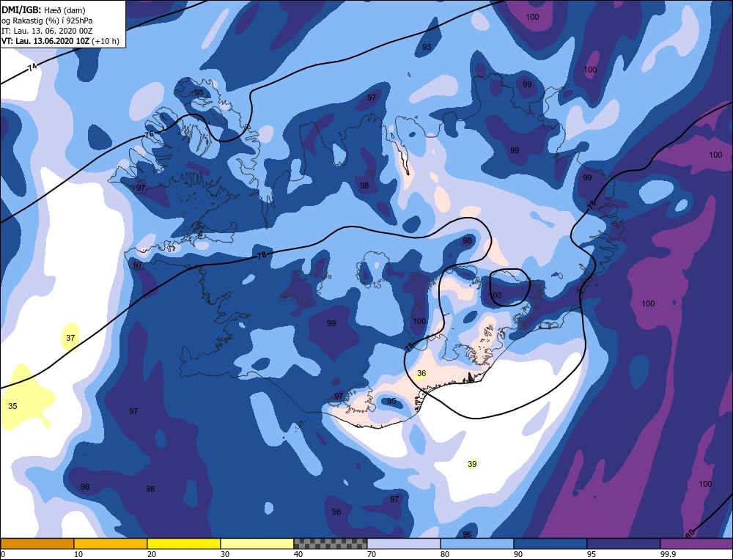733x560 pixels.
Task: Click the light blue 80–90 legend swatch
Action: tap(477, 544)
